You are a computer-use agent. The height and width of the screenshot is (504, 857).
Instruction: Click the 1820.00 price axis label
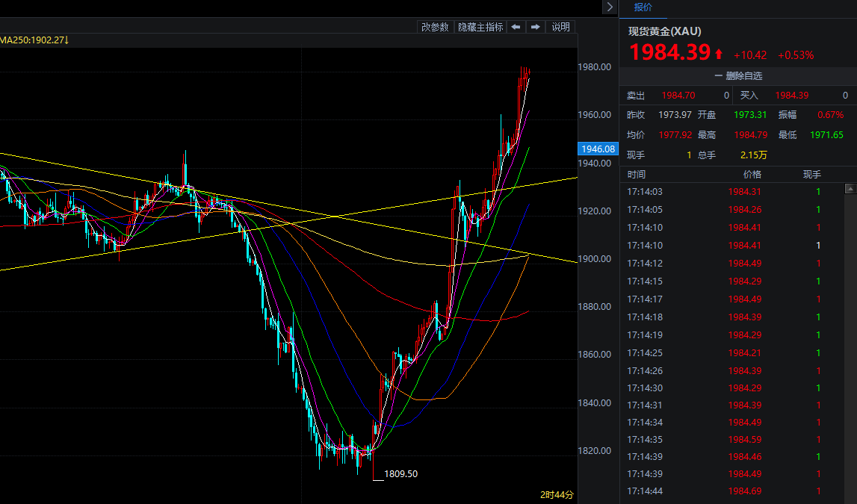pyautogui.click(x=595, y=451)
